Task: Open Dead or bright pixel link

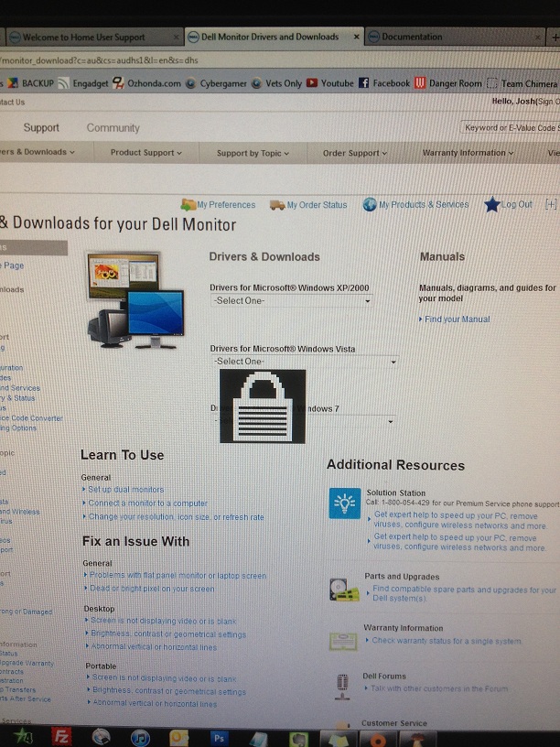Action: [x=152, y=589]
